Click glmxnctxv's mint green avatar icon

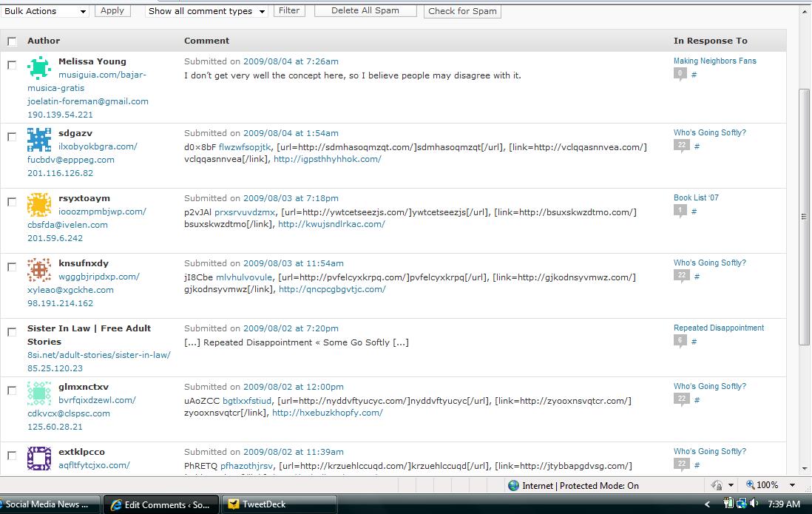click(39, 393)
